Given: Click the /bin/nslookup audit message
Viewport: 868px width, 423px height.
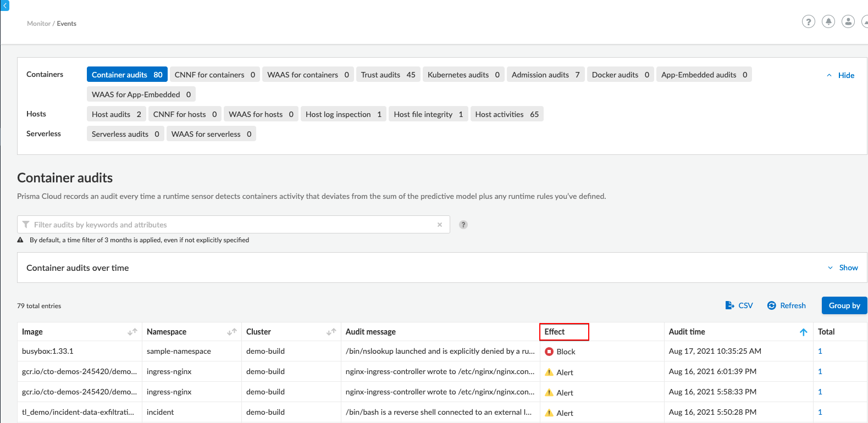Looking at the screenshot, I should (440, 351).
